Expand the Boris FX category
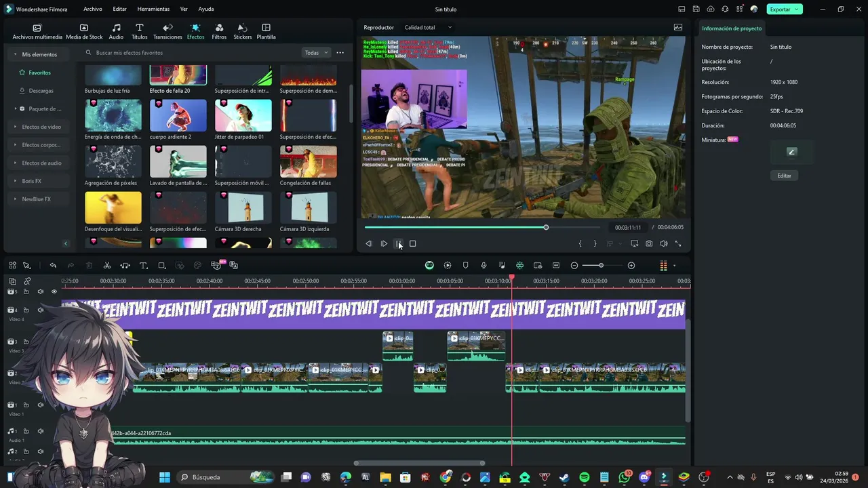The height and width of the screenshot is (488, 868). tap(31, 181)
